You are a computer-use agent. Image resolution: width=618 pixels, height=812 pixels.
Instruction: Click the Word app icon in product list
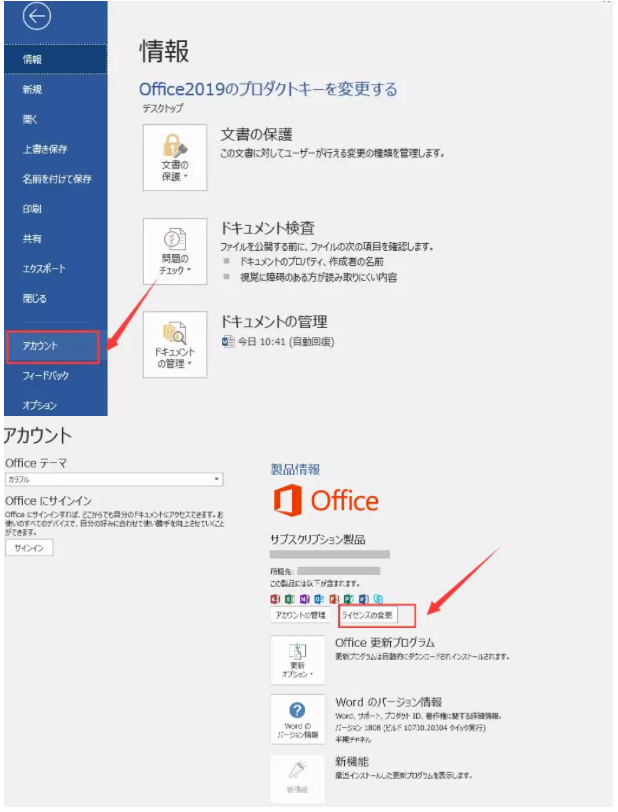click(x=364, y=599)
